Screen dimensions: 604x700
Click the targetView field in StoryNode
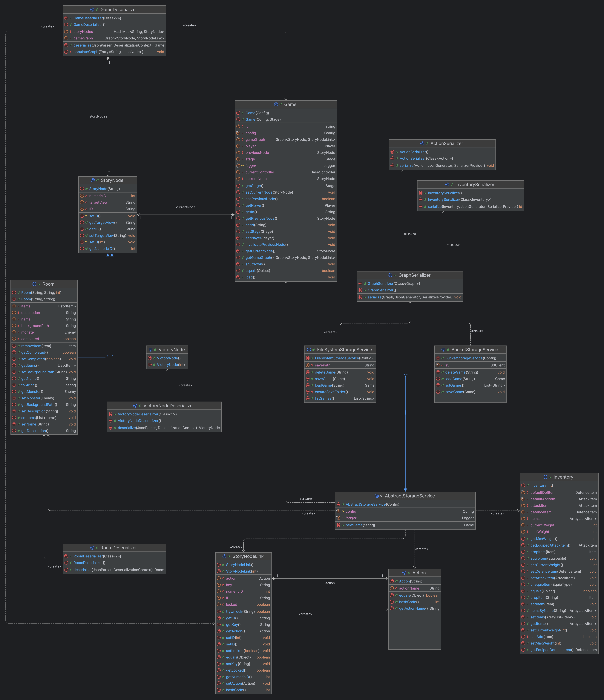coord(108,202)
